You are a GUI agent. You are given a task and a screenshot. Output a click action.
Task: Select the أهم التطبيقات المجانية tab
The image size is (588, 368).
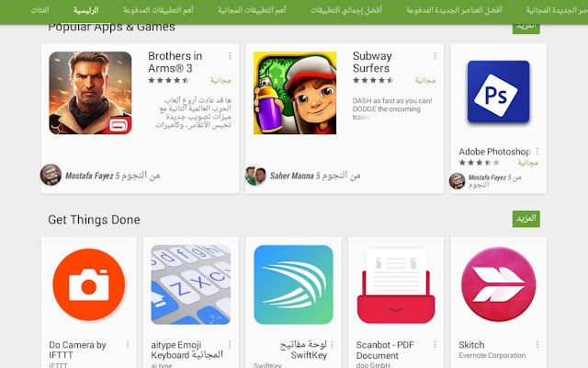click(x=252, y=10)
